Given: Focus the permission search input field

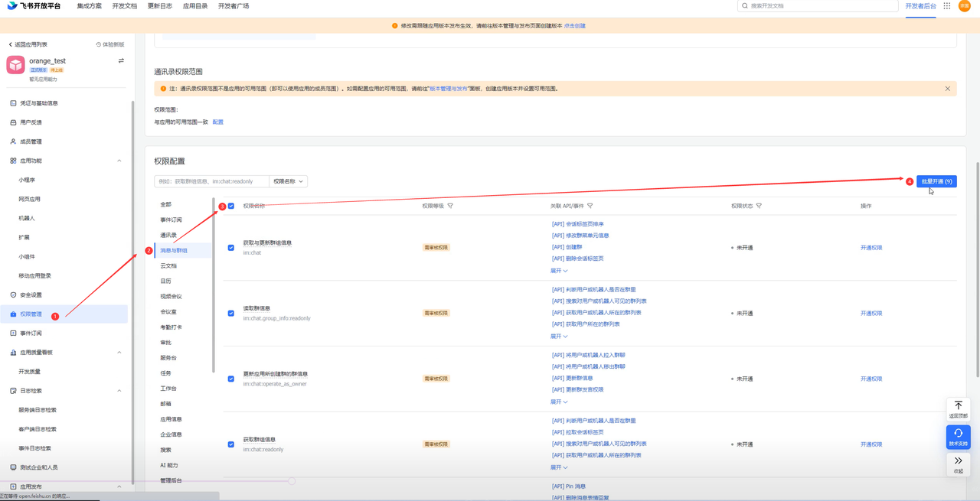Looking at the screenshot, I should click(211, 181).
